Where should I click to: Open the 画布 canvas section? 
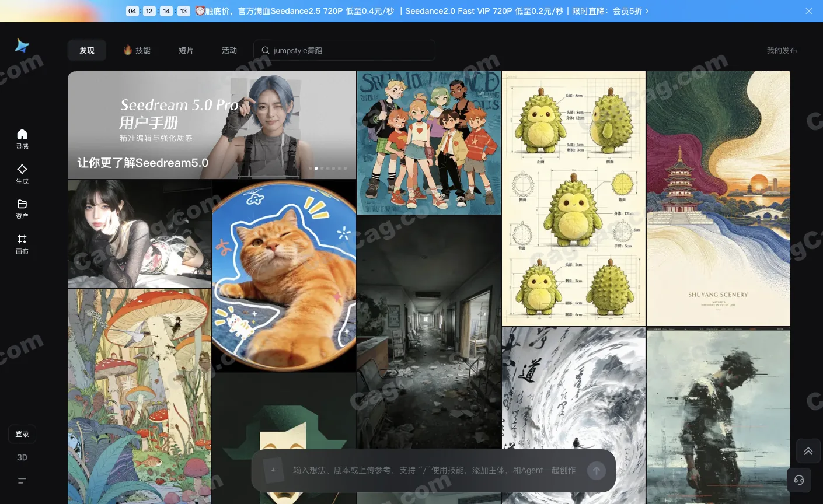[22, 244]
